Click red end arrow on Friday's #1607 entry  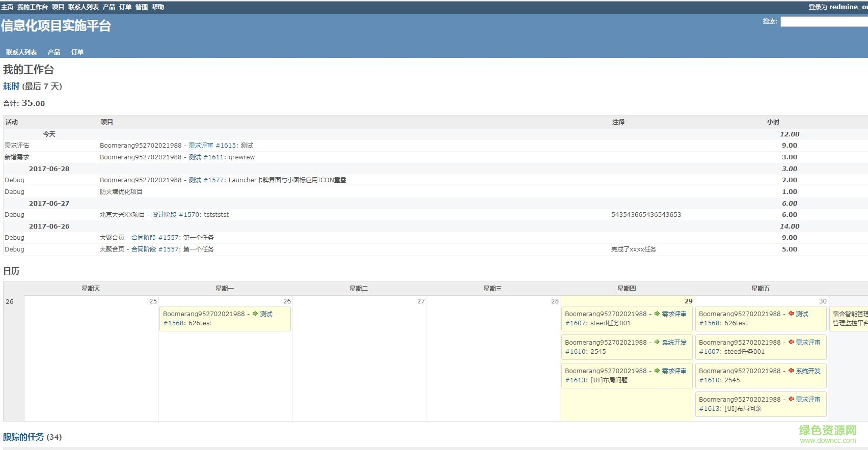(791, 342)
